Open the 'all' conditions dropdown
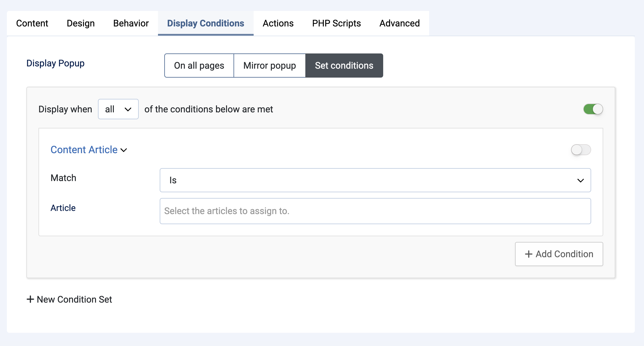 (118, 109)
